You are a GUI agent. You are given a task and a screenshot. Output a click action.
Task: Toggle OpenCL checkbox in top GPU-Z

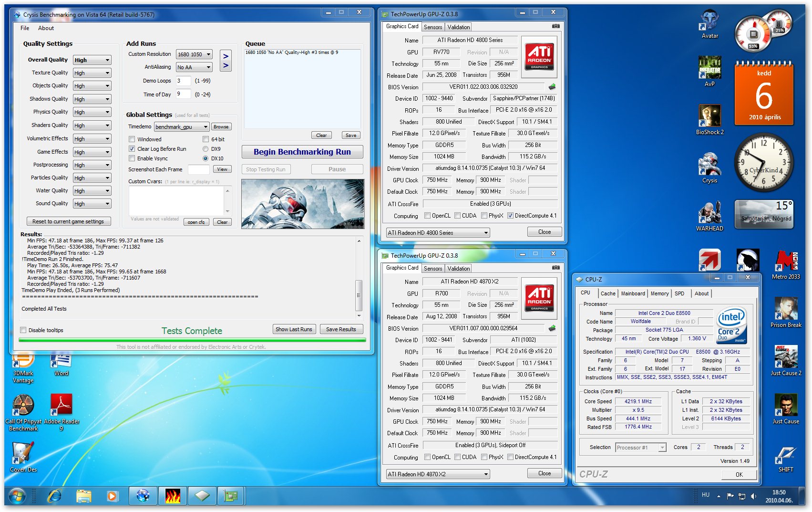pyautogui.click(x=427, y=216)
